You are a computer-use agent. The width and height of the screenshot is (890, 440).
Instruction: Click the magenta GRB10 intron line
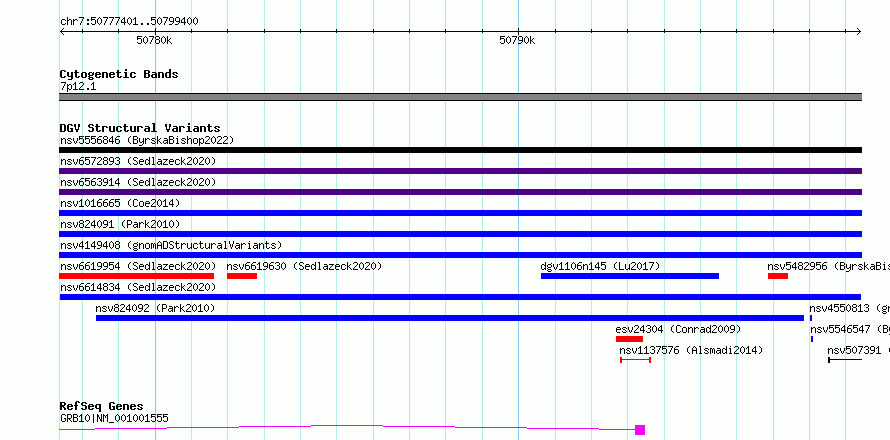(347, 426)
